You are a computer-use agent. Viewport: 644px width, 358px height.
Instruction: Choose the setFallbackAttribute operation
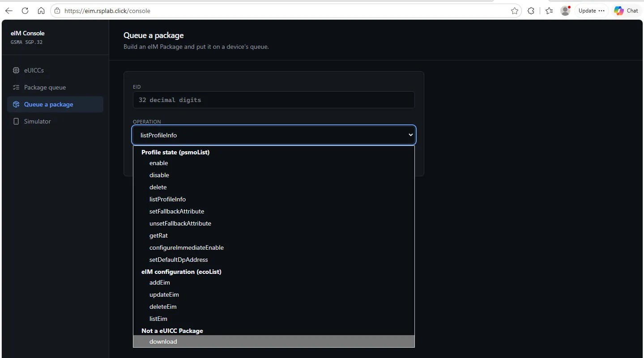[274, 211]
